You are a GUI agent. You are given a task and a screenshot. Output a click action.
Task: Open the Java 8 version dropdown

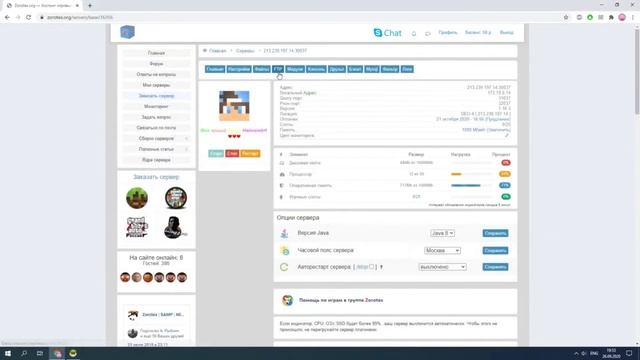click(442, 233)
